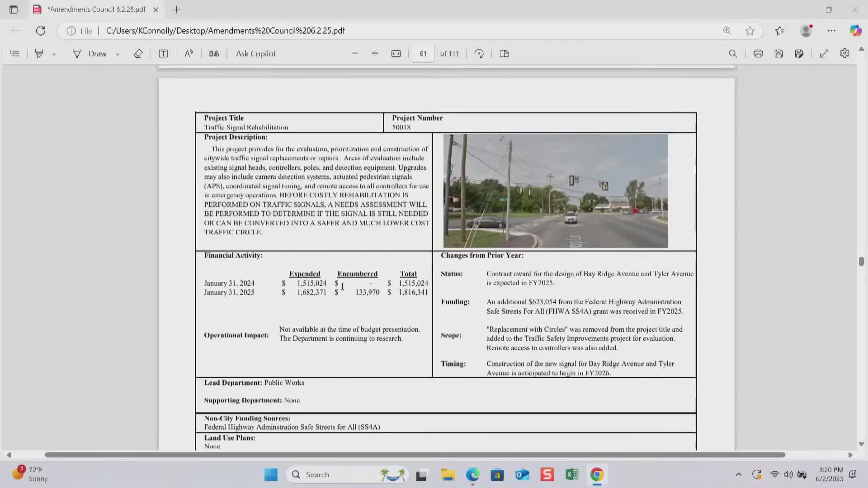Activate the Read aloud icon
The image size is (868, 488).
189,54
